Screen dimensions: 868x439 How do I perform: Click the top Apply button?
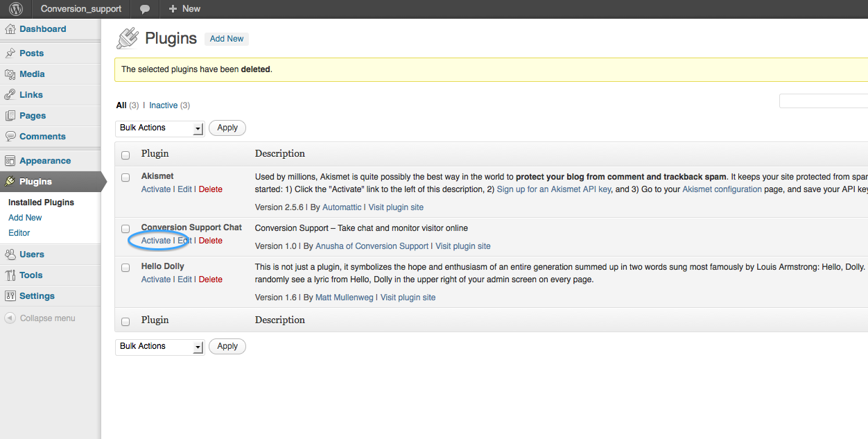click(x=227, y=128)
